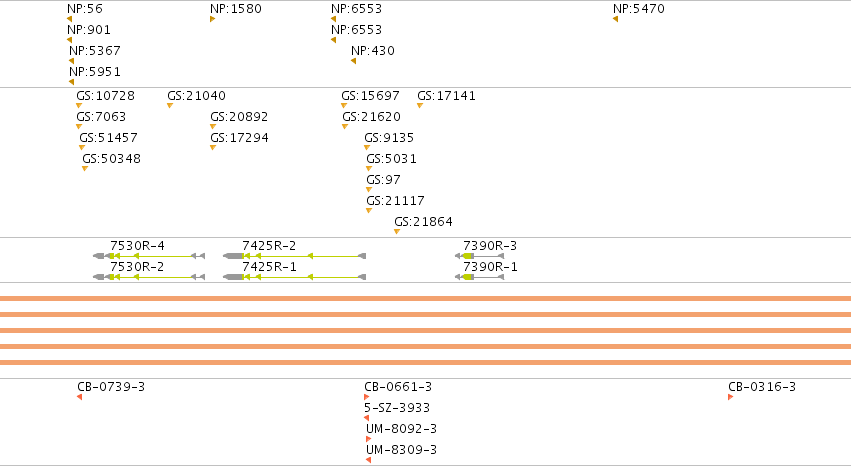The height and width of the screenshot is (466, 851).
Task: Select the 7530R-4 transcript label
Action: pyautogui.click(x=137, y=246)
